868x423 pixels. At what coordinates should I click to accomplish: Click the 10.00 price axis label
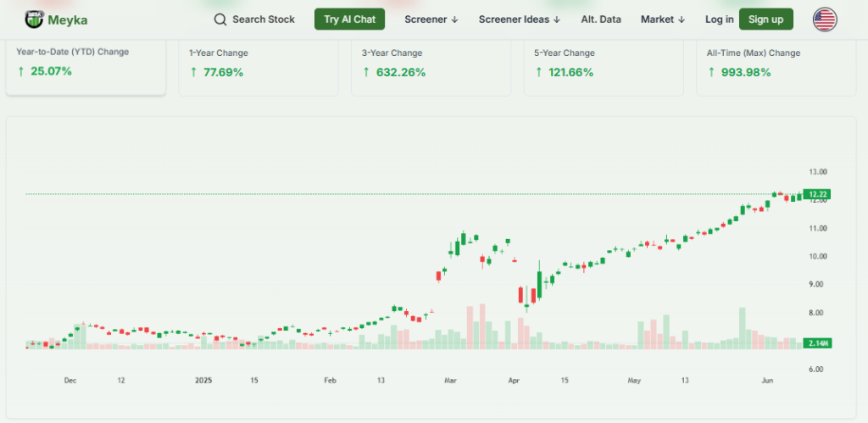[817, 256]
